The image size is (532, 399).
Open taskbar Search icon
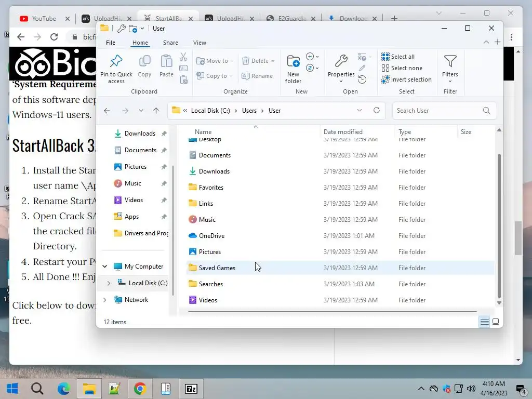tap(37, 389)
